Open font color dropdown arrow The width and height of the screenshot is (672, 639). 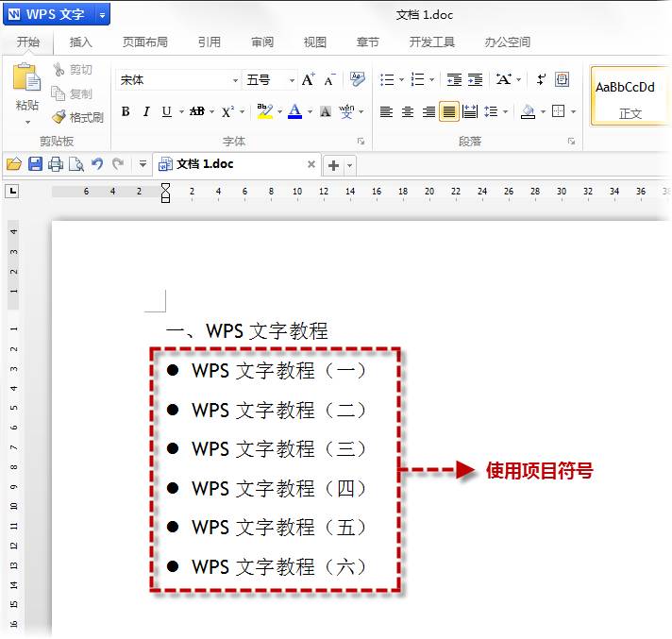(x=310, y=112)
